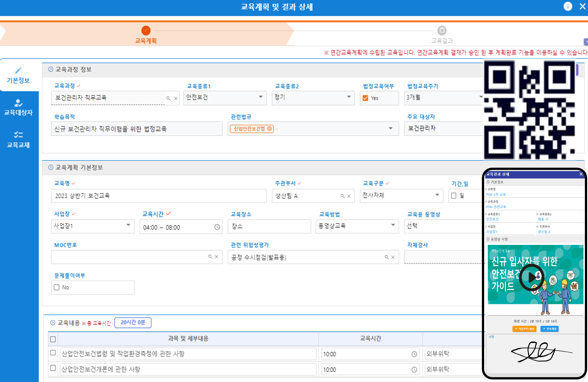
Task: Toggle the 문제풀이여부 No checkbox
Action: 57,287
